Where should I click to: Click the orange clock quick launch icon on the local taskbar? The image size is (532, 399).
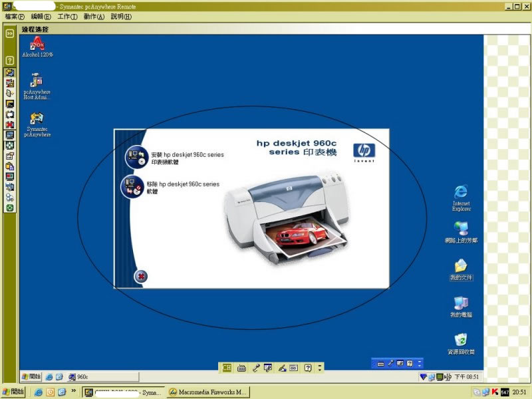click(x=51, y=392)
